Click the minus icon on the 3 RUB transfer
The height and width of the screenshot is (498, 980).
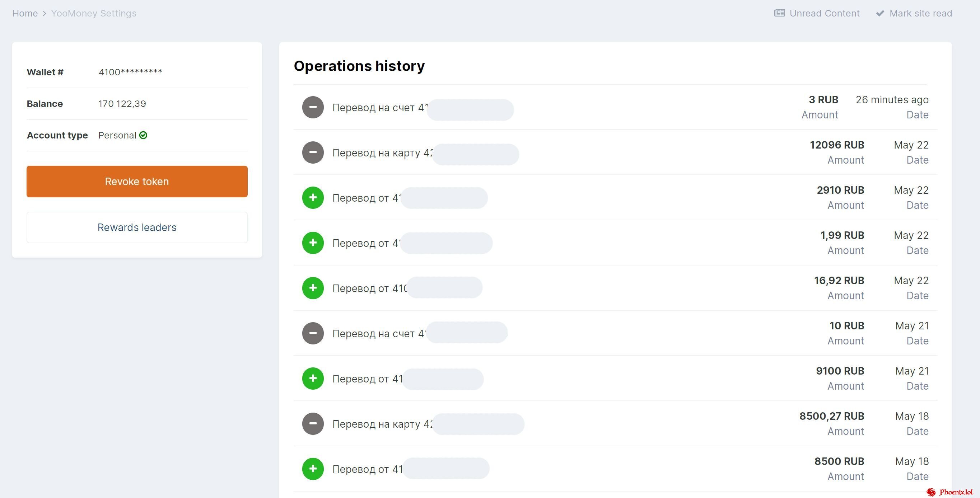click(313, 107)
